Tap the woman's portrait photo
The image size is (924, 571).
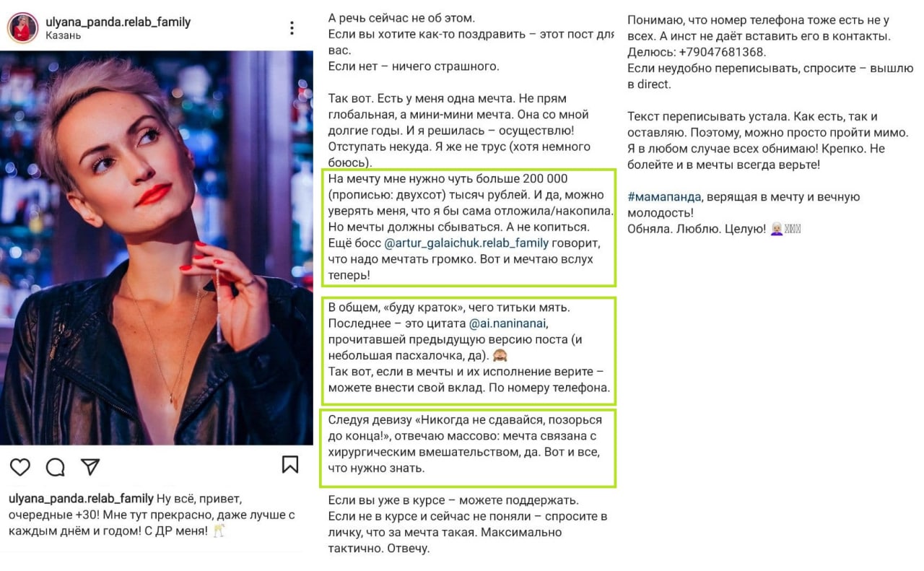click(157, 248)
